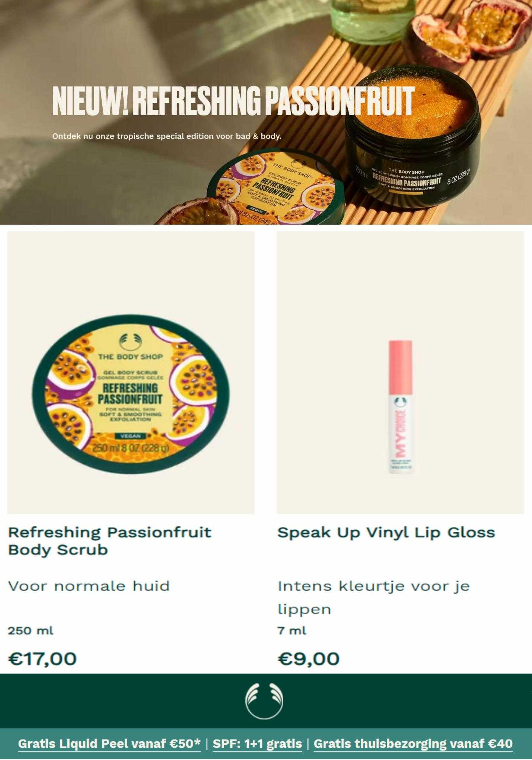Image resolution: width=532 pixels, height=760 pixels.
Task: Open the Speak Up Vinyl Lip Gloss image
Action: coord(400,373)
